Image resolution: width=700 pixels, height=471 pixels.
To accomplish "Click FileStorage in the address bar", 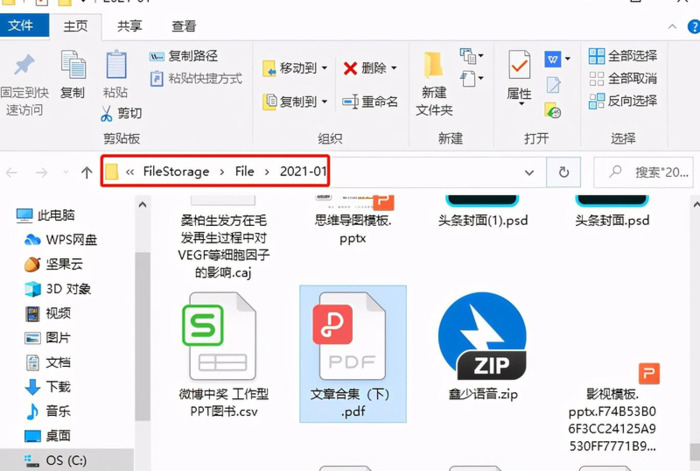I will [x=176, y=171].
